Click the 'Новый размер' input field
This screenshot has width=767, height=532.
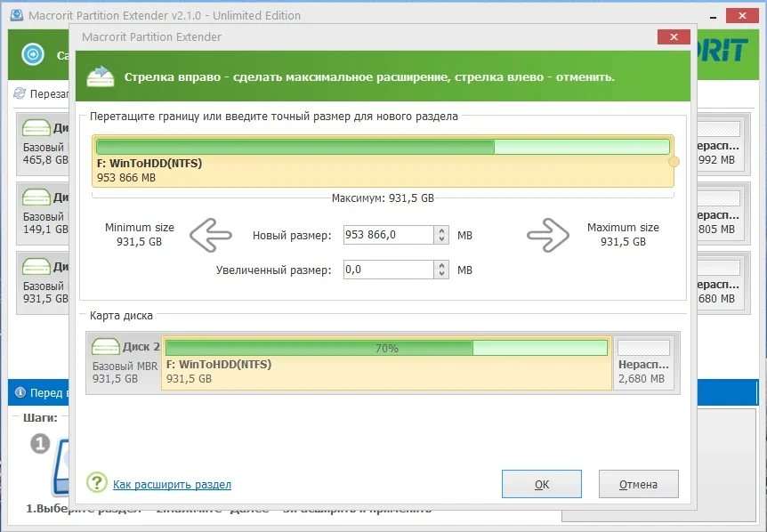pyautogui.click(x=388, y=235)
